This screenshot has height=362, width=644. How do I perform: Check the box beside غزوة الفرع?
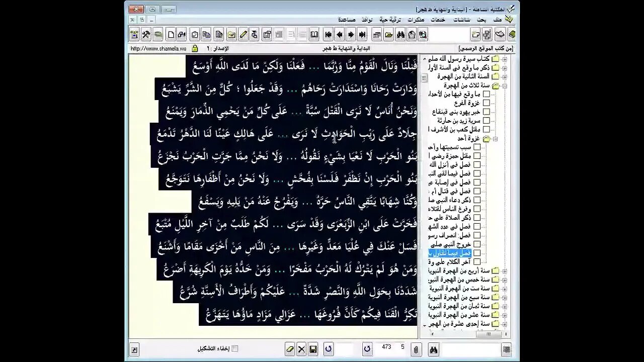487,103
